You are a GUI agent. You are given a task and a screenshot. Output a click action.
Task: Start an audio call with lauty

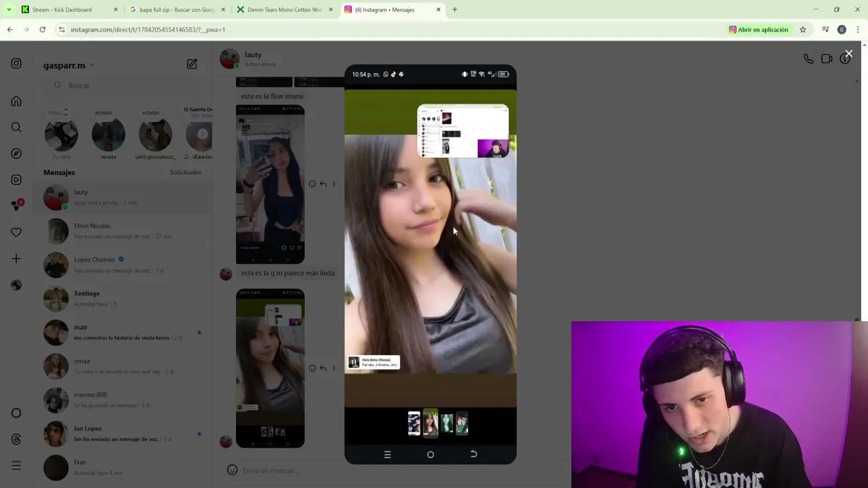click(x=808, y=59)
